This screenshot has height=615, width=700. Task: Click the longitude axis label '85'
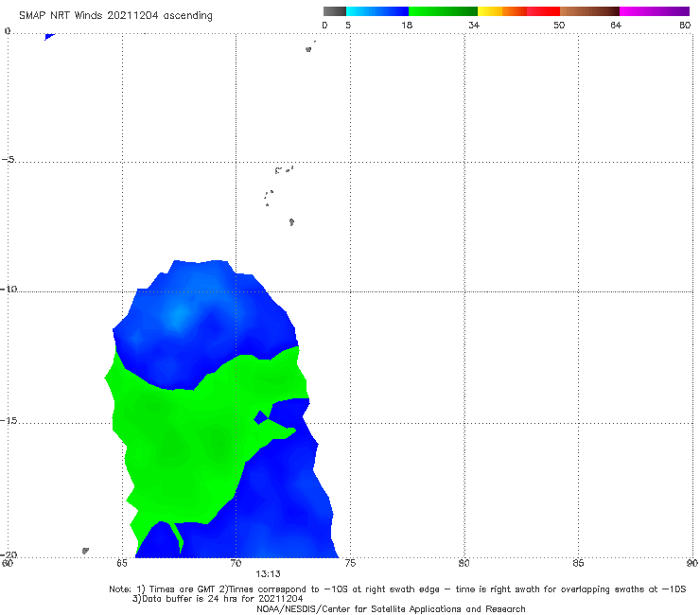point(578,563)
